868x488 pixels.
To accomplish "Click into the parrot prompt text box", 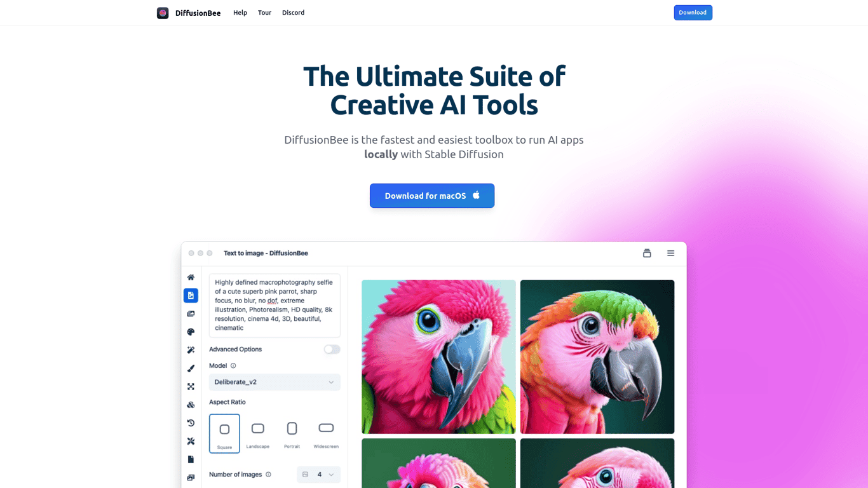I will pos(275,305).
